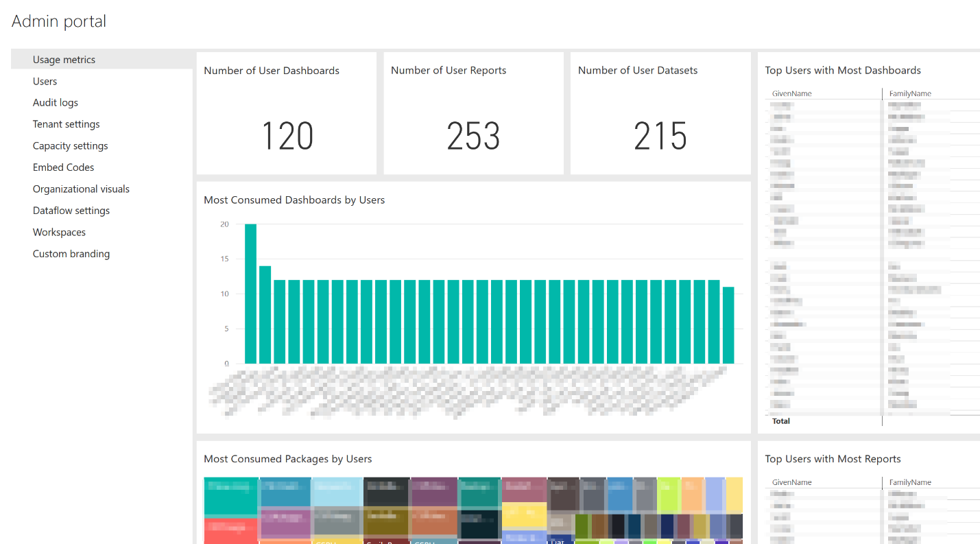The image size is (980, 544).
Task: Open the Audit logs section
Action: (56, 102)
